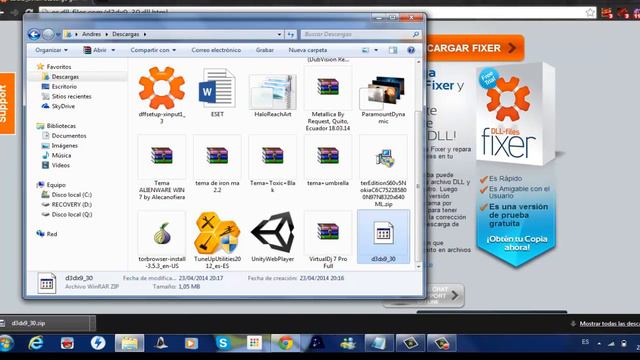The height and width of the screenshot is (360, 640).
Task: Select the terEdition560v5Nokia zip file
Action: click(383, 171)
